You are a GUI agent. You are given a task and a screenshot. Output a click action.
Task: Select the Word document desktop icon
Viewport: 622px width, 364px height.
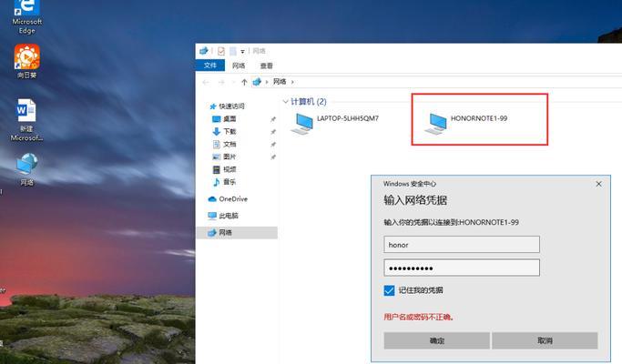point(26,120)
